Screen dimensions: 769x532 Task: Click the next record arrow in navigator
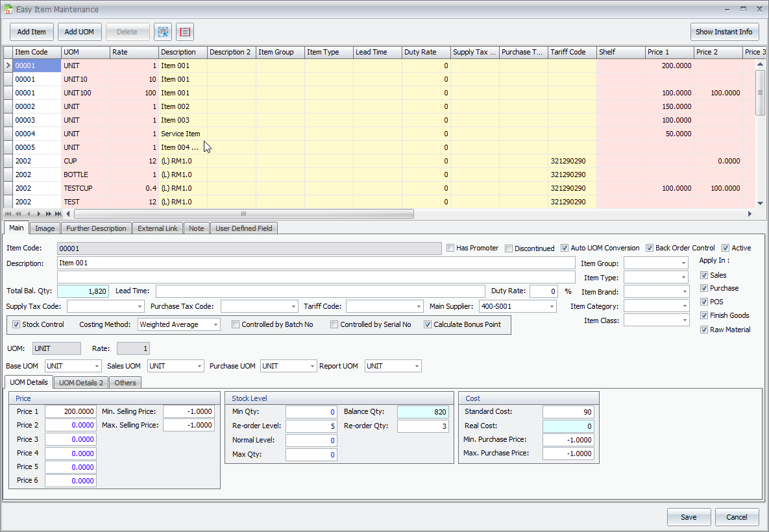38,213
